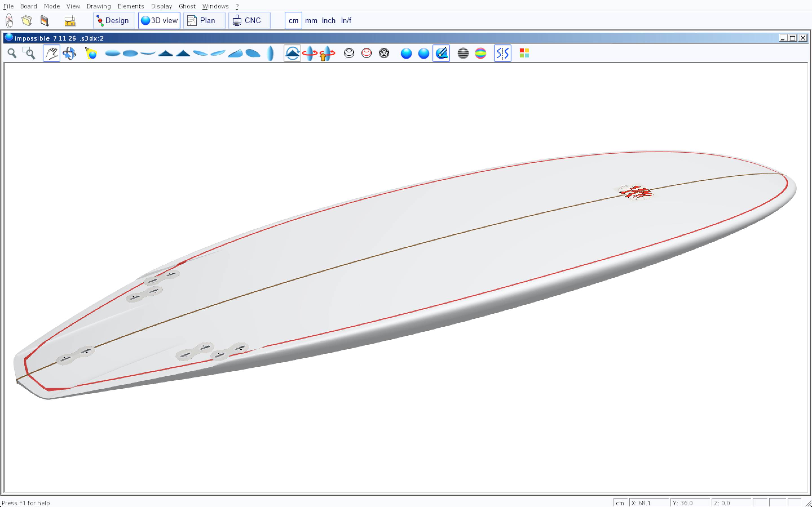Image resolution: width=812 pixels, height=507 pixels.
Task: Select the 3D rotate view tool
Action: pyautogui.click(x=69, y=53)
